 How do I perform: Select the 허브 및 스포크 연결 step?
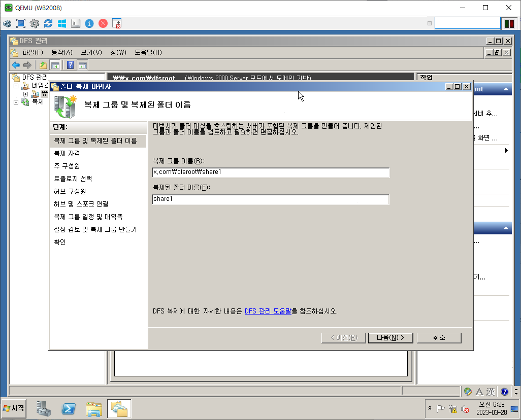tap(81, 204)
